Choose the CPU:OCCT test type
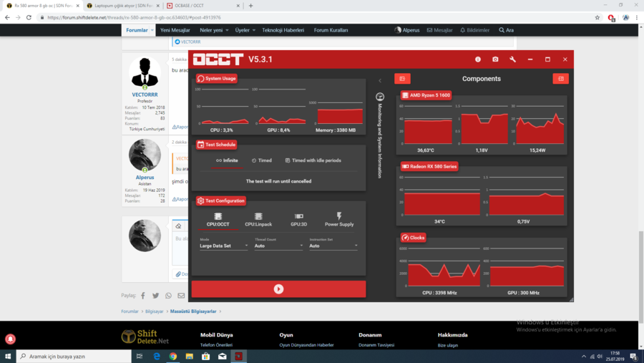The image size is (644, 363). click(x=218, y=220)
